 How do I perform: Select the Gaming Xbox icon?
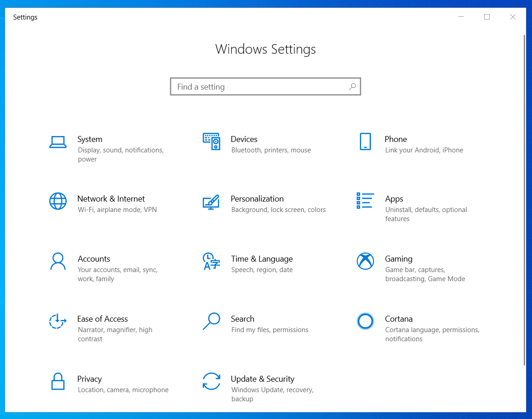pos(365,261)
